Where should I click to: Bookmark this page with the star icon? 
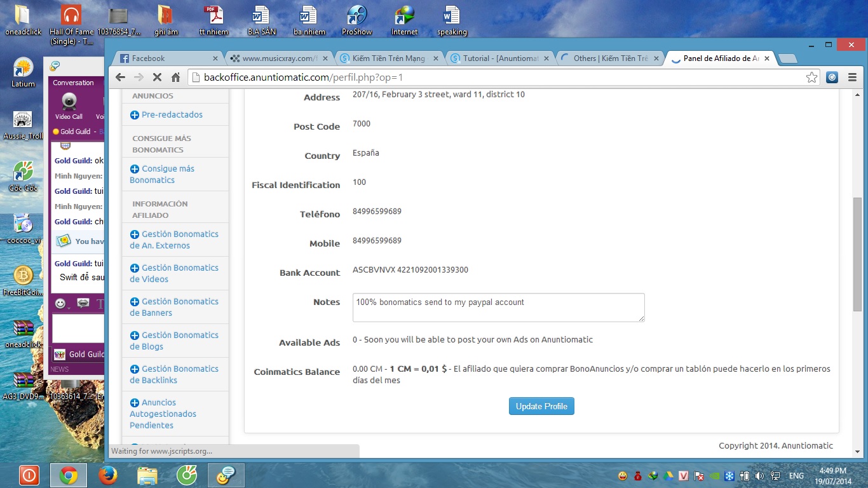coord(811,78)
